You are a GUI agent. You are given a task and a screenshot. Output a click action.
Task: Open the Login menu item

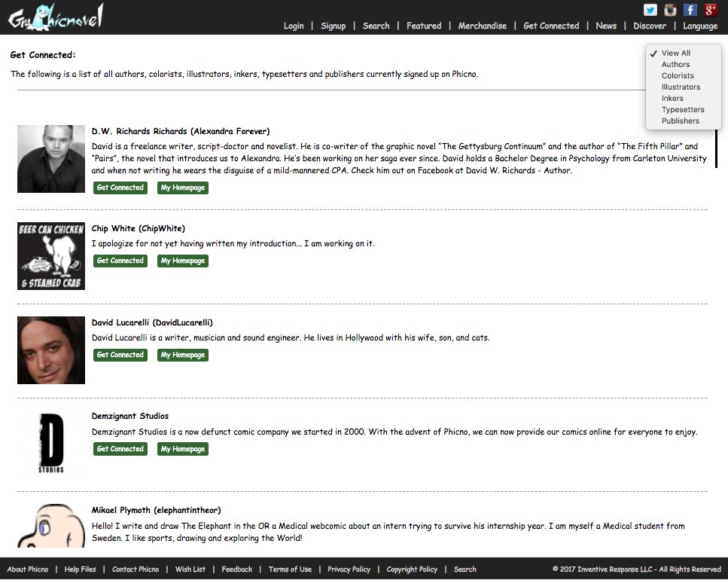pos(294,26)
